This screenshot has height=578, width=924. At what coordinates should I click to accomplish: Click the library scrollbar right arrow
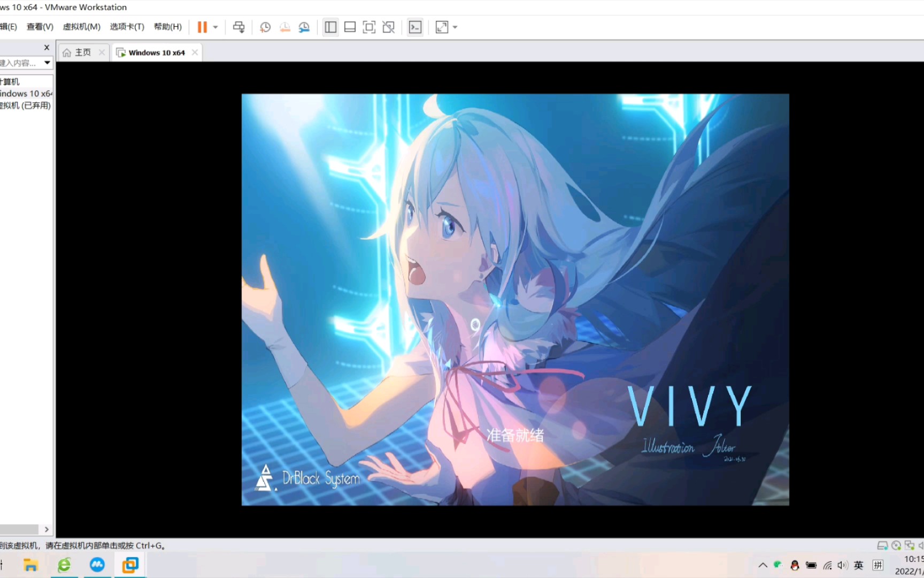47,529
